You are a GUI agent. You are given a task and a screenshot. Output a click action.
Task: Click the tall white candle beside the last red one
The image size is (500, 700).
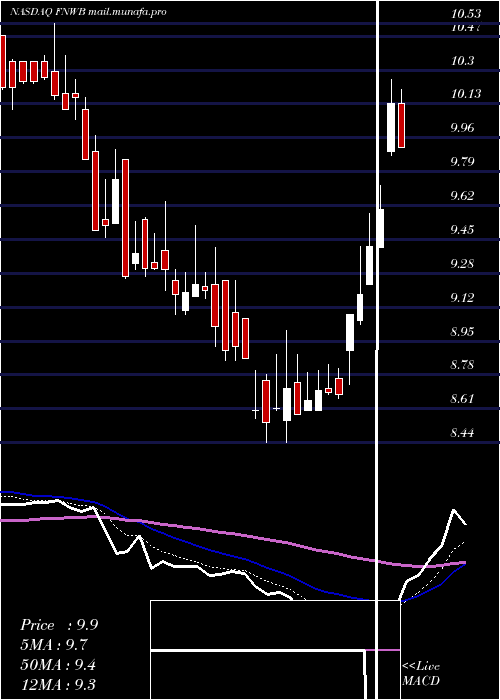click(391, 127)
